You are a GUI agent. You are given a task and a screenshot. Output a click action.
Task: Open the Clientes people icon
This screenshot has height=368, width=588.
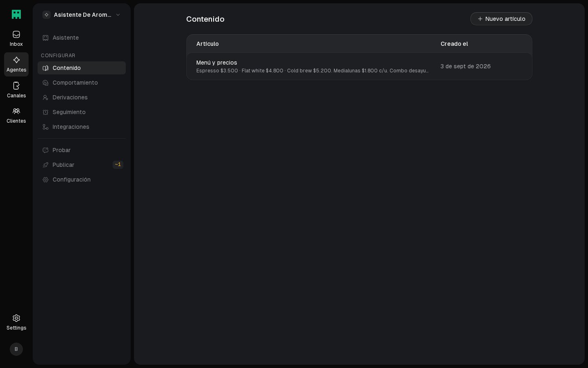(16, 111)
